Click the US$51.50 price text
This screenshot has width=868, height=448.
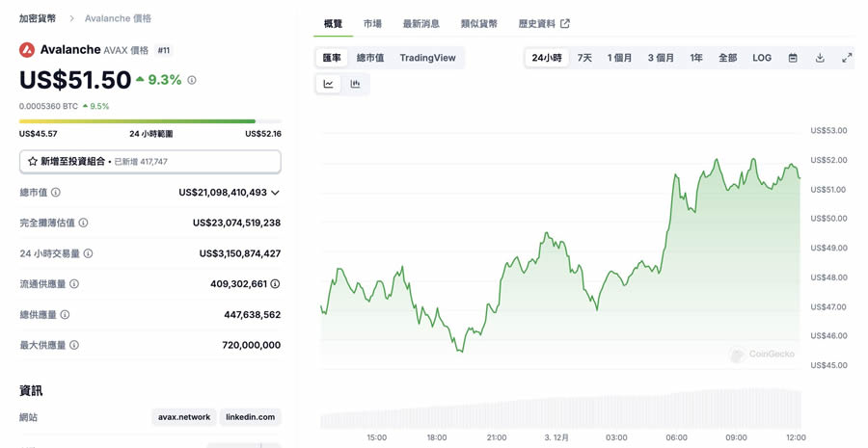click(75, 80)
